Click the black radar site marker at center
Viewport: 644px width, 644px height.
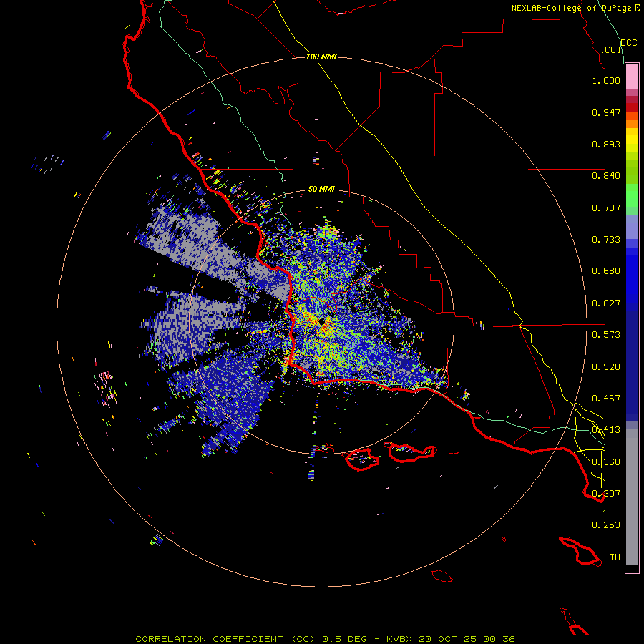(x=321, y=321)
